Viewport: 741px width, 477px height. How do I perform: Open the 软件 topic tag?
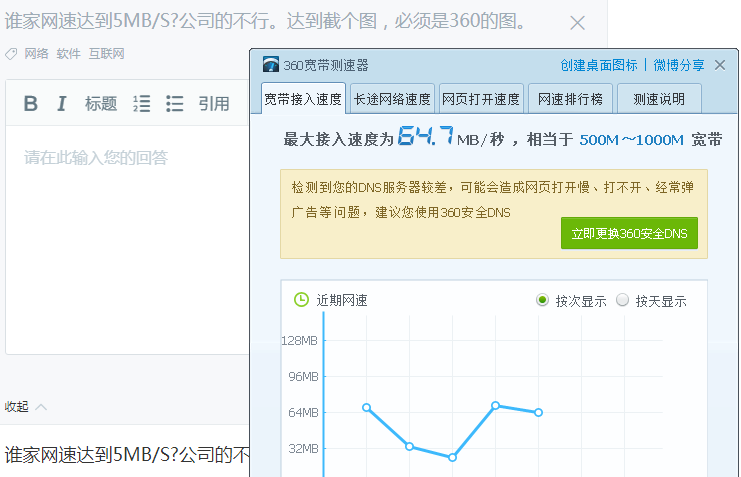[x=69, y=54]
